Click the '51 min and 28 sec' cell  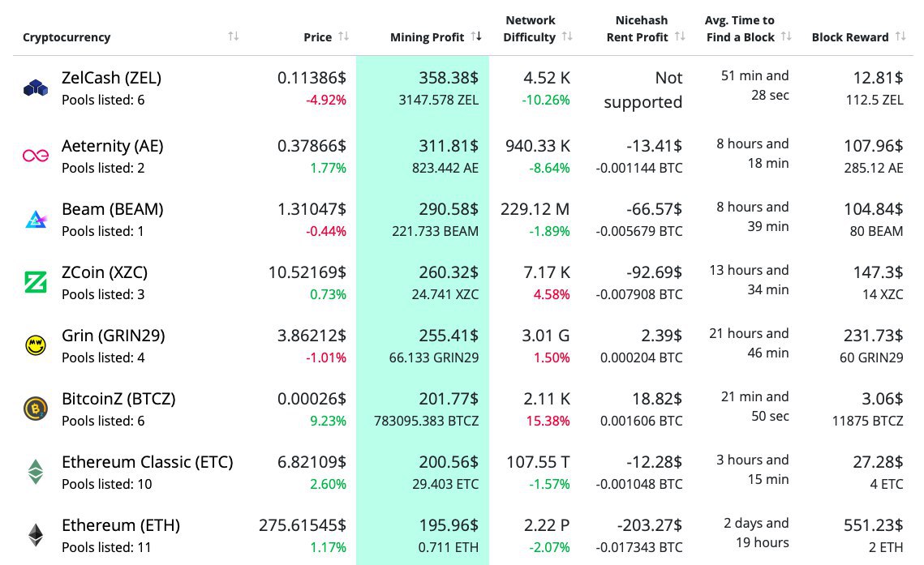[x=755, y=85]
